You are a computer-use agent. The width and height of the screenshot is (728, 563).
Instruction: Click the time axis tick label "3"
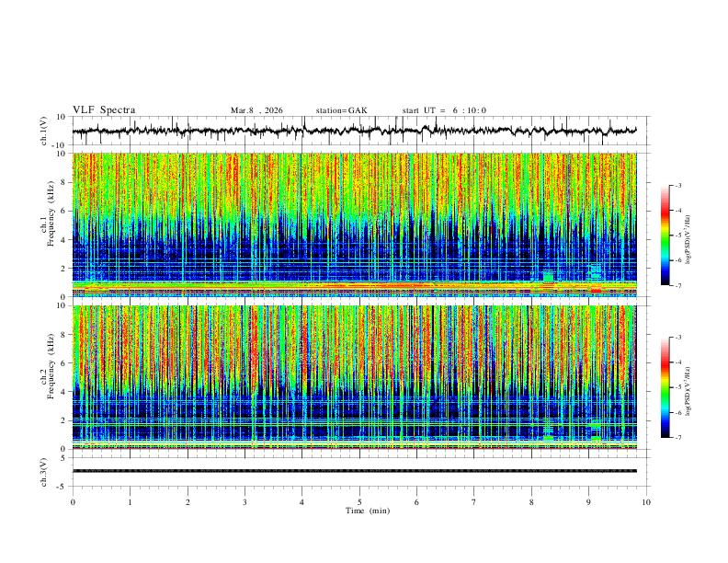(245, 502)
